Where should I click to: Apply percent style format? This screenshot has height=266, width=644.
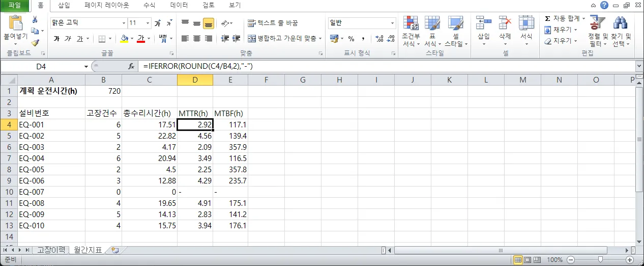(x=351, y=39)
